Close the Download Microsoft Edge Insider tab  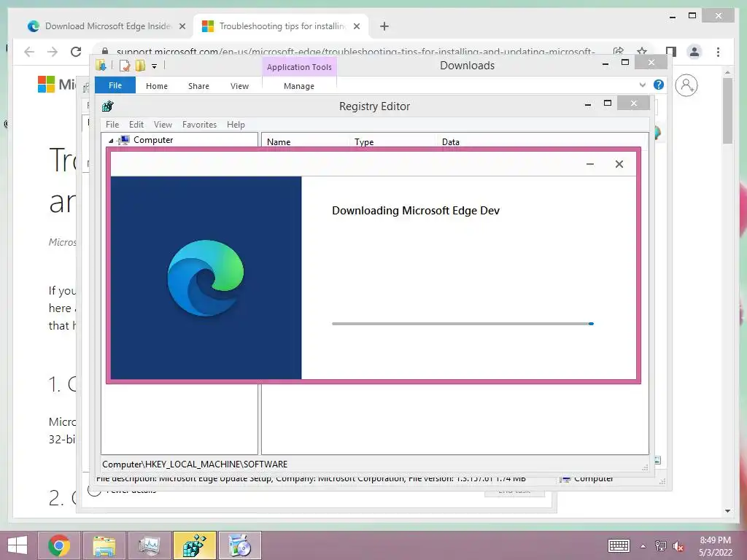182,26
